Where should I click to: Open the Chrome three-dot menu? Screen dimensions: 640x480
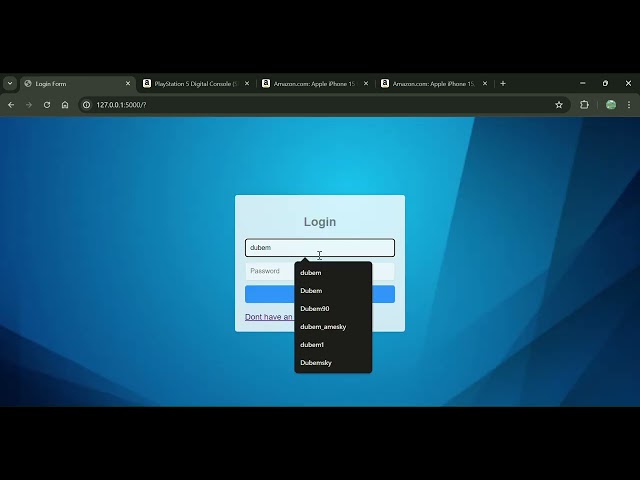click(x=629, y=105)
